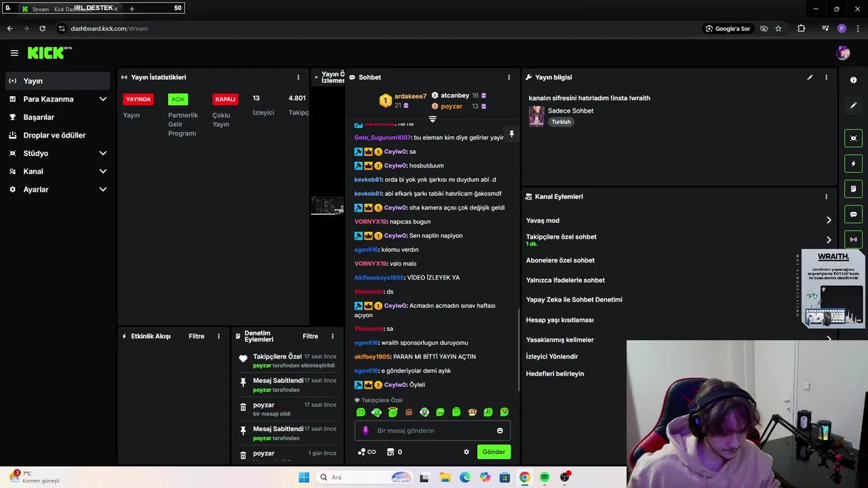This screenshot has height=488, width=868.
Task: Open Kanal Eylemleri three-dot menu
Action: (826, 197)
